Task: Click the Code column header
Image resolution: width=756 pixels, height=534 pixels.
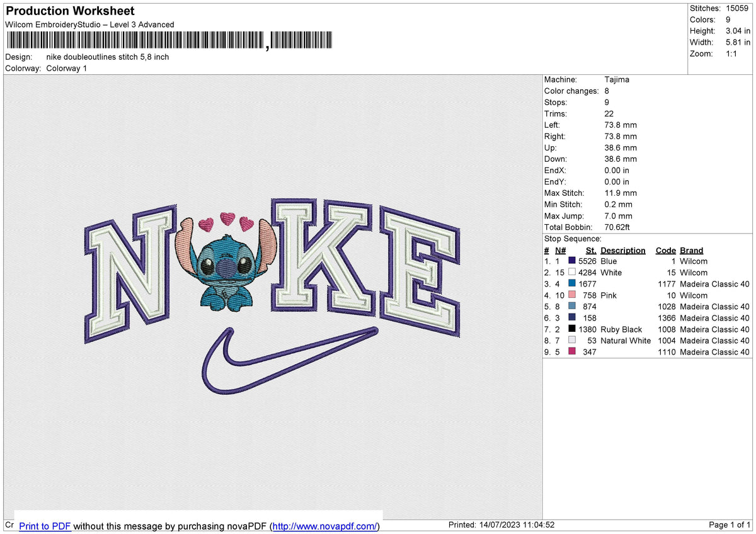Action: (665, 250)
